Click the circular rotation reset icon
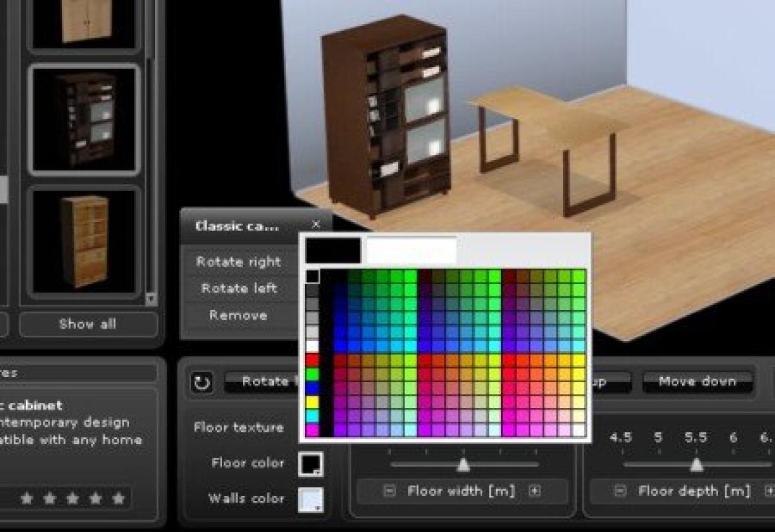The height and width of the screenshot is (532, 775). [201, 382]
